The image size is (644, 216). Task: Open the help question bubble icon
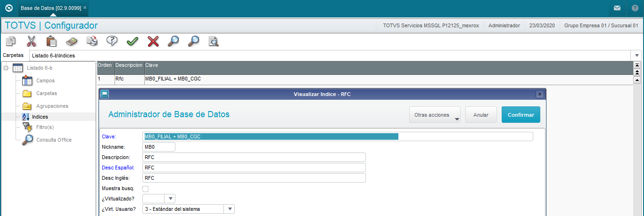click(112, 41)
